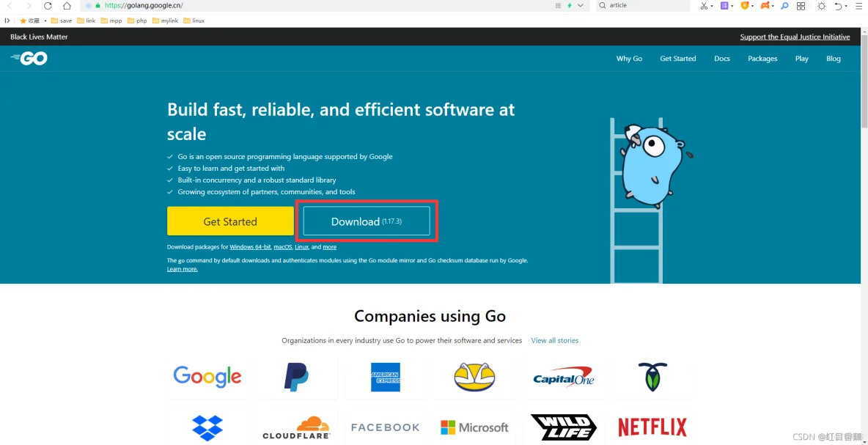
Task: Go to the browser home page icon
Action: tap(67, 6)
